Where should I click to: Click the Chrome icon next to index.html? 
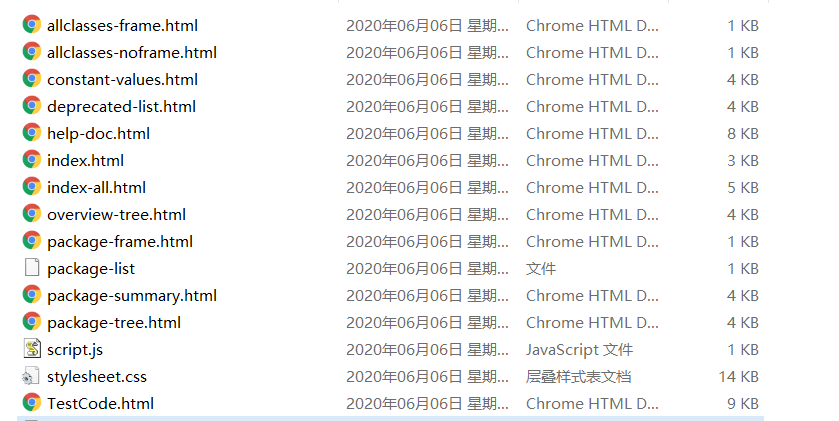pyautogui.click(x=32, y=160)
